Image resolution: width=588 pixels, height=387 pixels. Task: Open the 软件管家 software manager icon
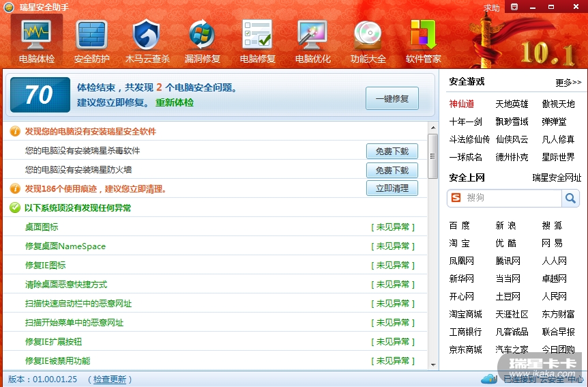(424, 40)
